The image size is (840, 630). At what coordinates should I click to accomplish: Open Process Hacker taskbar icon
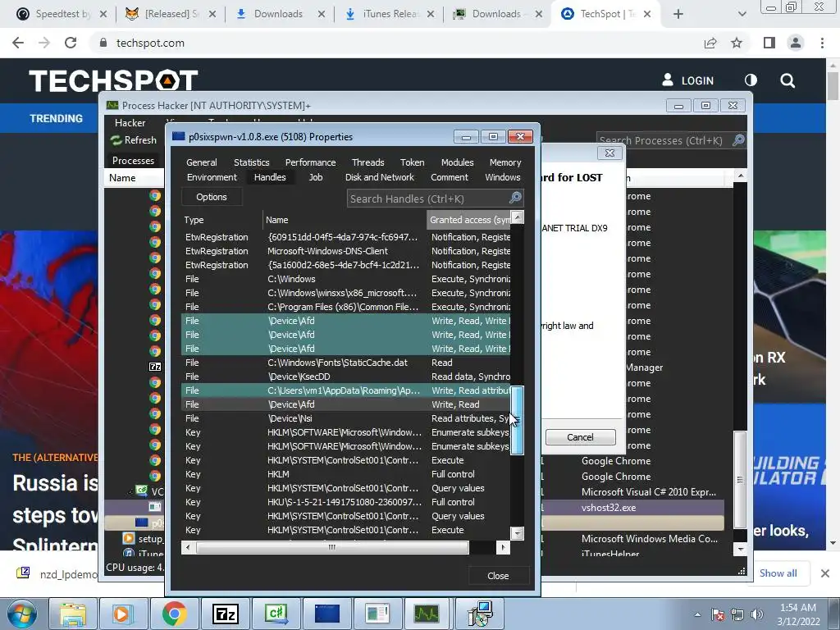pos(427,614)
